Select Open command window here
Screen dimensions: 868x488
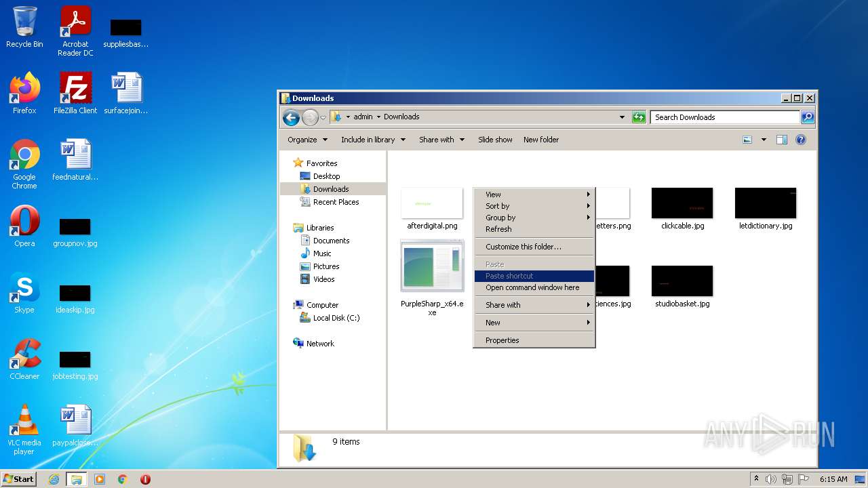coord(534,287)
